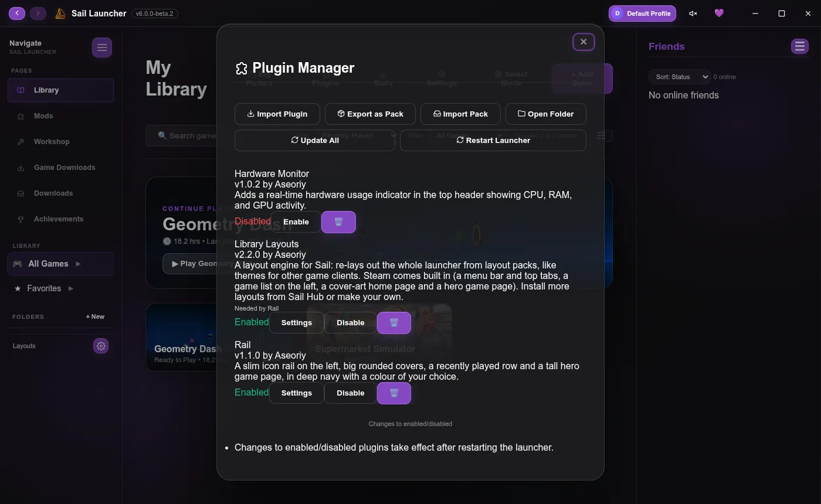Click Update All plugins
The height and width of the screenshot is (504, 821).
click(315, 141)
